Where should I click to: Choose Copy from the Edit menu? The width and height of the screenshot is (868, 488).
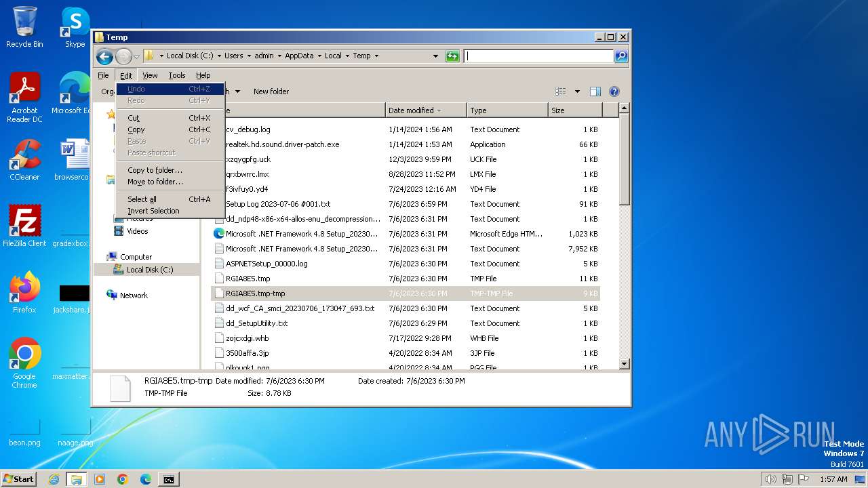170,129
